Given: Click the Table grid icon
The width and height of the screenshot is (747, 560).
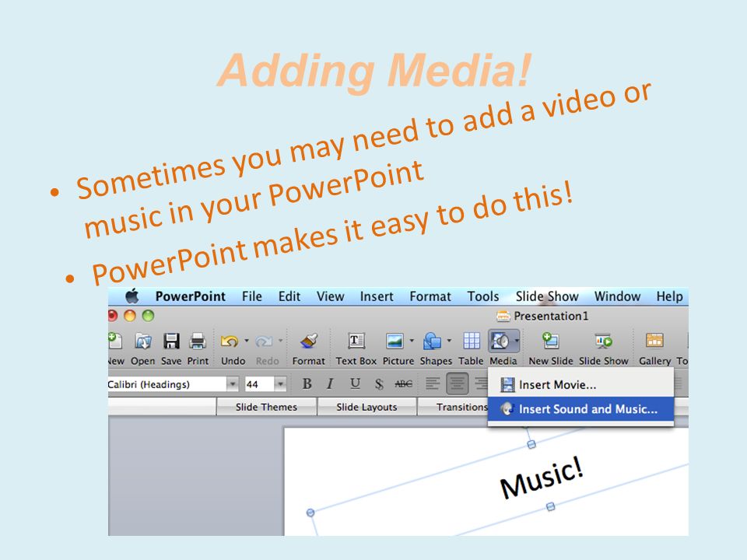Looking at the screenshot, I should [x=472, y=341].
